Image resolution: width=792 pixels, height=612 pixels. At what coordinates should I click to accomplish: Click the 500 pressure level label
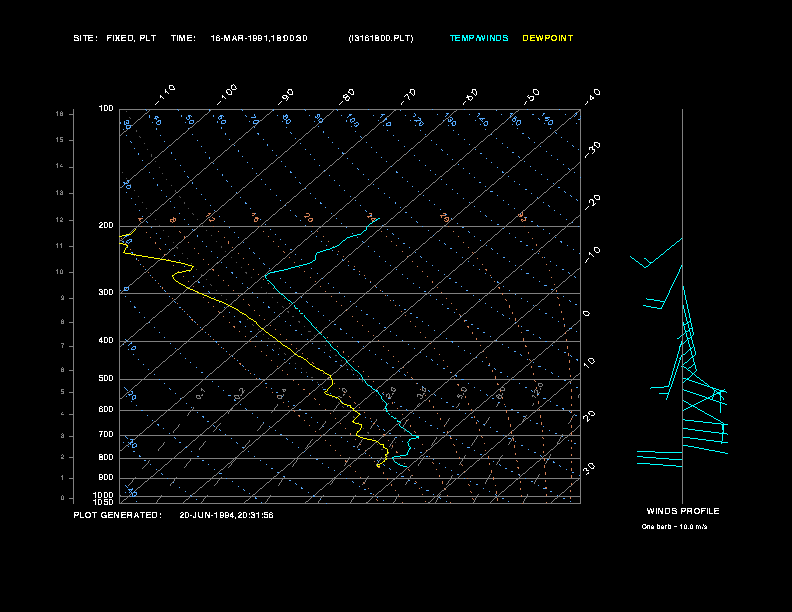pos(106,379)
